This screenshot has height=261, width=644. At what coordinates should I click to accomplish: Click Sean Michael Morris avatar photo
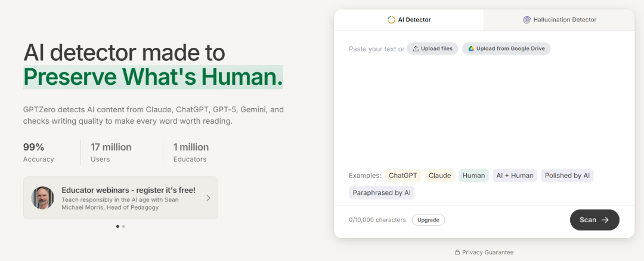43,198
